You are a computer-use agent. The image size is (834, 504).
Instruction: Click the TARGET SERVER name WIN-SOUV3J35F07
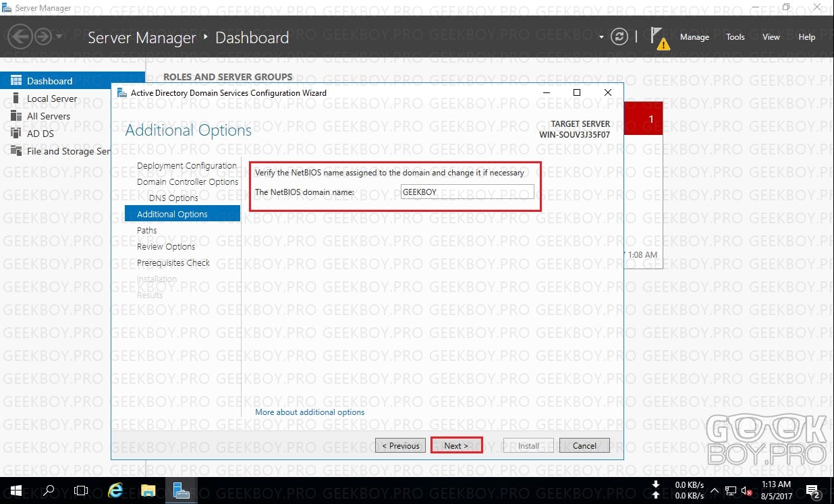(574, 134)
